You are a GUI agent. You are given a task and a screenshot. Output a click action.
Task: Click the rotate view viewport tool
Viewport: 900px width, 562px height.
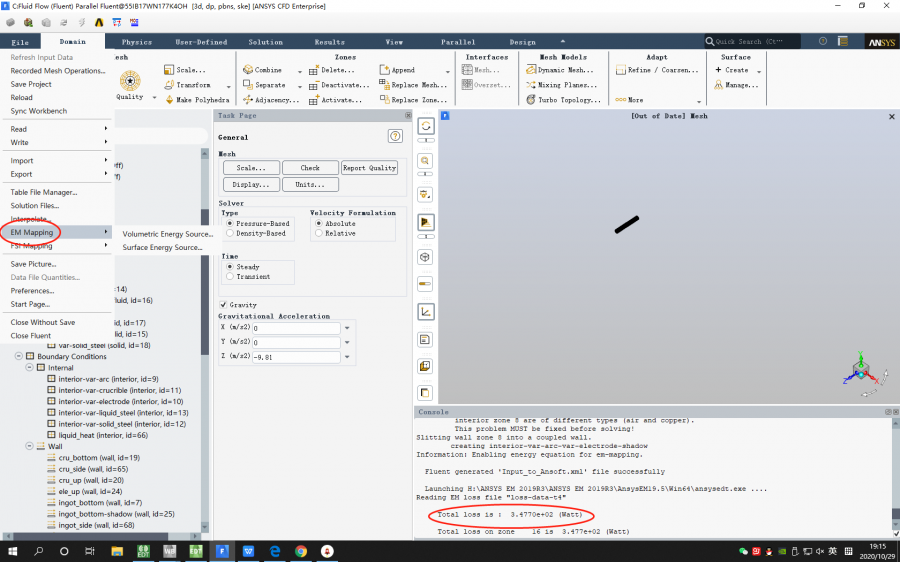[x=426, y=126]
